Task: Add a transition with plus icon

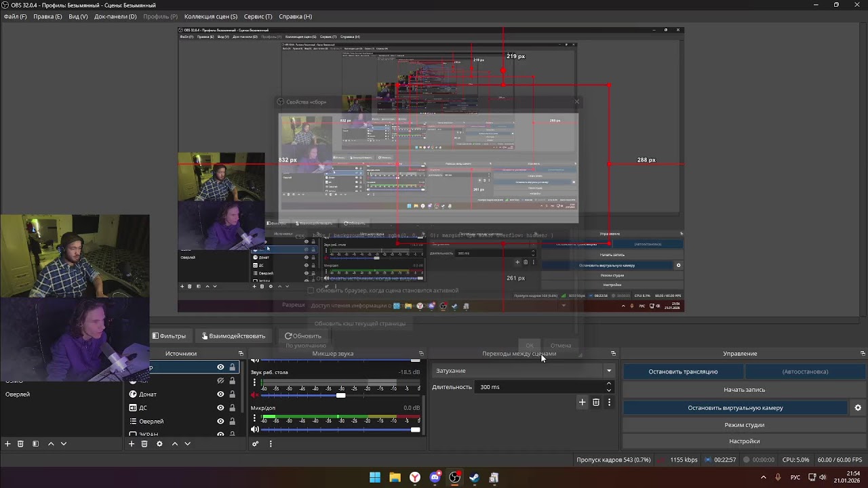Action: (x=582, y=402)
